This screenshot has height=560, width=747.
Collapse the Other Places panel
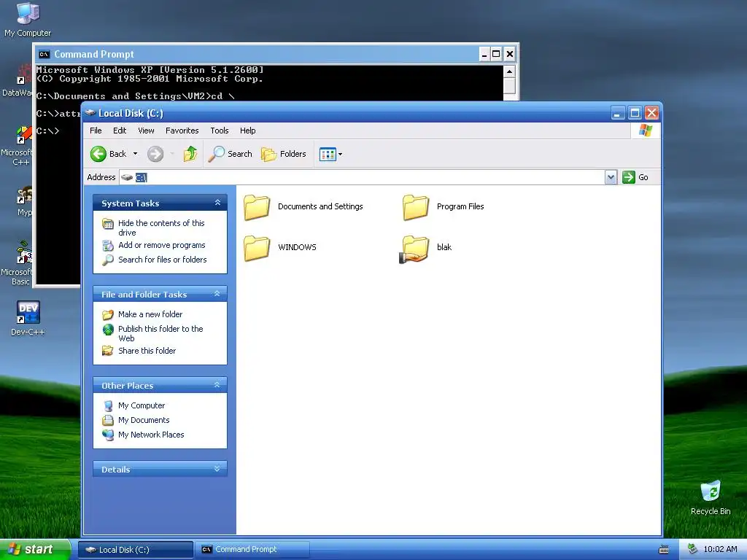(x=217, y=385)
